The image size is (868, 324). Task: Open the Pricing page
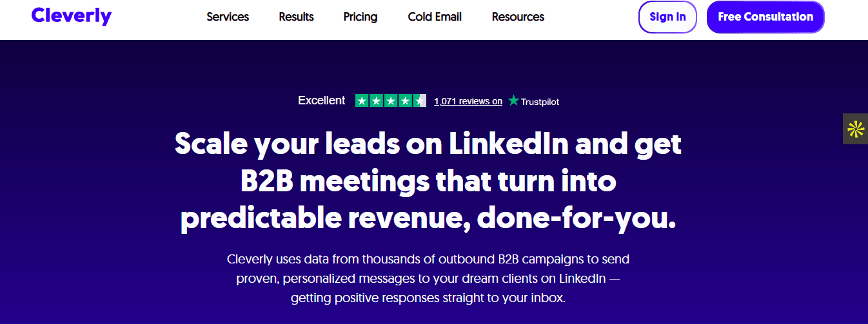(x=360, y=17)
